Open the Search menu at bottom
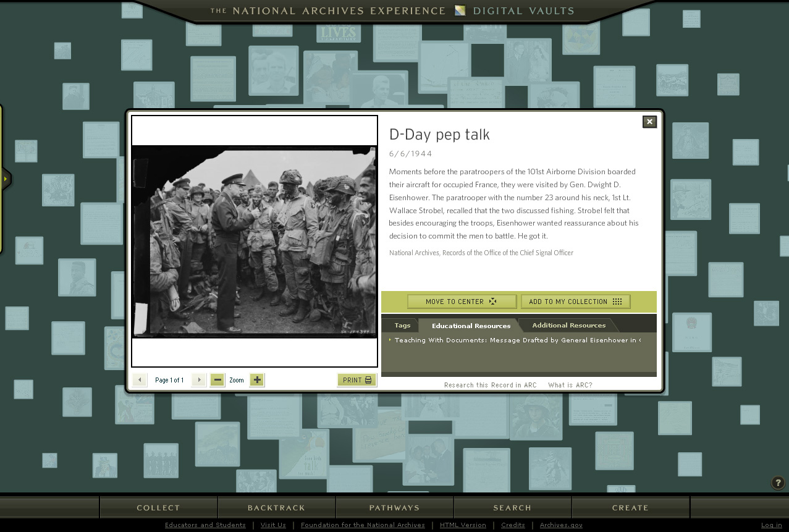789x532 pixels. (512, 508)
